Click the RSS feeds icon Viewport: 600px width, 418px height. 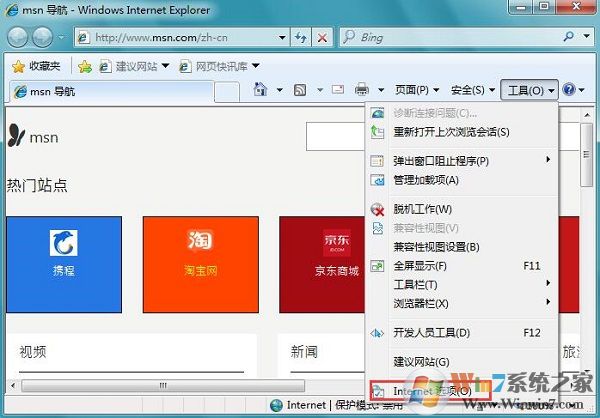[x=300, y=90]
